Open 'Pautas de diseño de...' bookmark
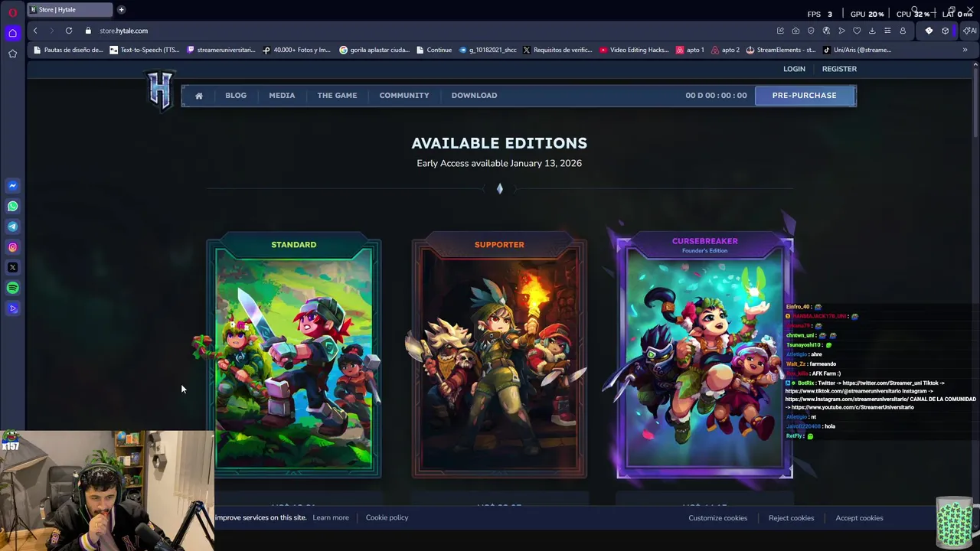The height and width of the screenshot is (551, 980). [x=67, y=50]
